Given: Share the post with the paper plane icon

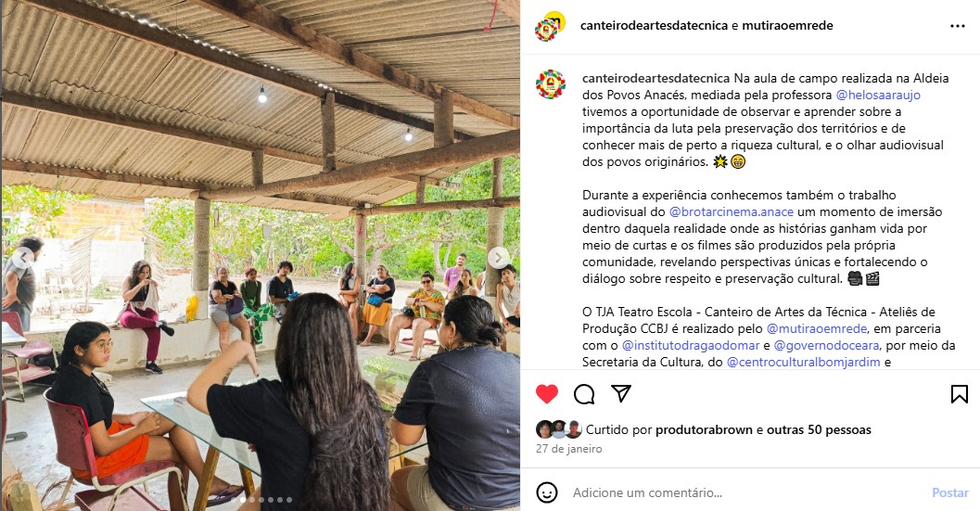Looking at the screenshot, I should coord(620,393).
